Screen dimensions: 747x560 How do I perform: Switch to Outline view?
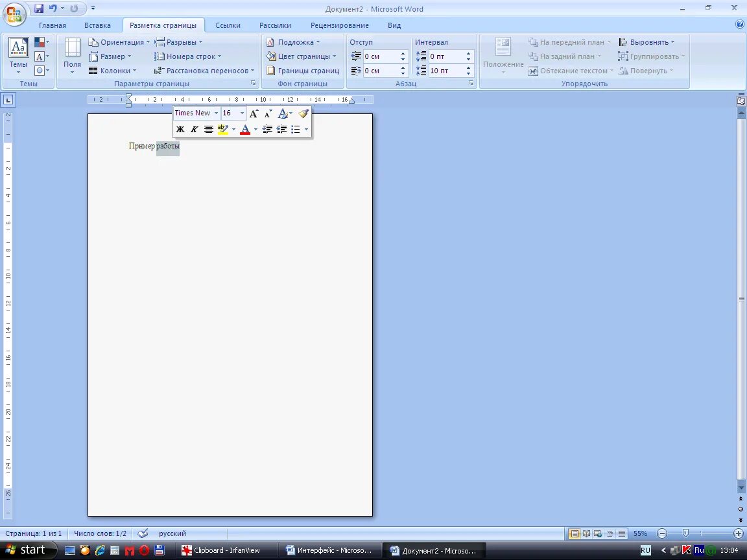[610, 534]
